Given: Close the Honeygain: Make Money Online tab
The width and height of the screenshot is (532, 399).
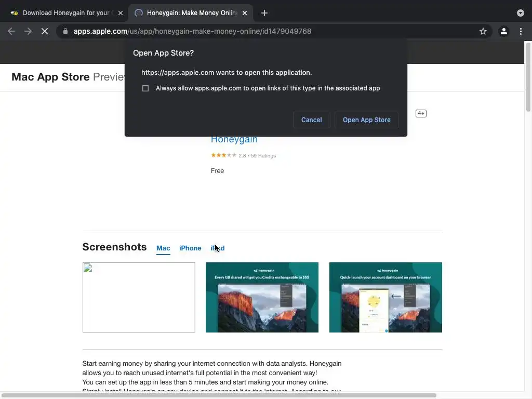Looking at the screenshot, I should [x=245, y=13].
